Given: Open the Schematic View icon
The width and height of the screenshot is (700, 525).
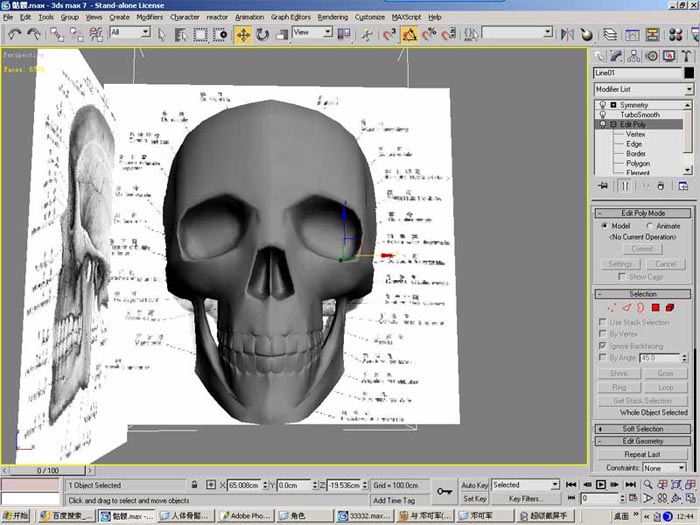Looking at the screenshot, I should pyautogui.click(x=652, y=34).
